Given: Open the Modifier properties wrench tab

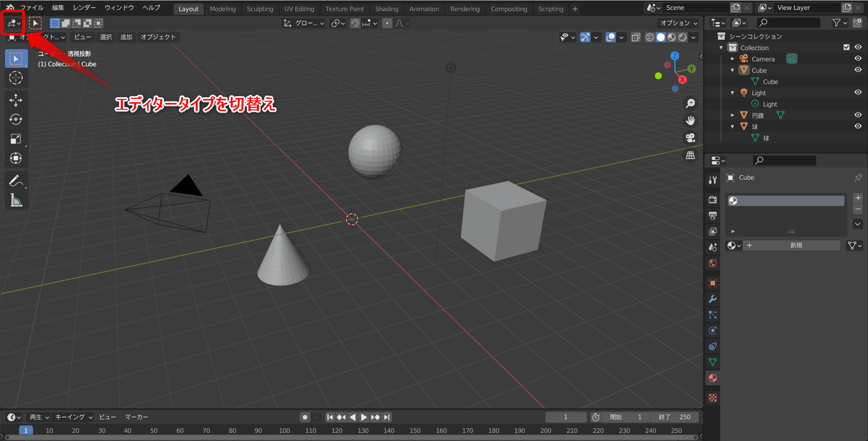Looking at the screenshot, I should click(713, 299).
